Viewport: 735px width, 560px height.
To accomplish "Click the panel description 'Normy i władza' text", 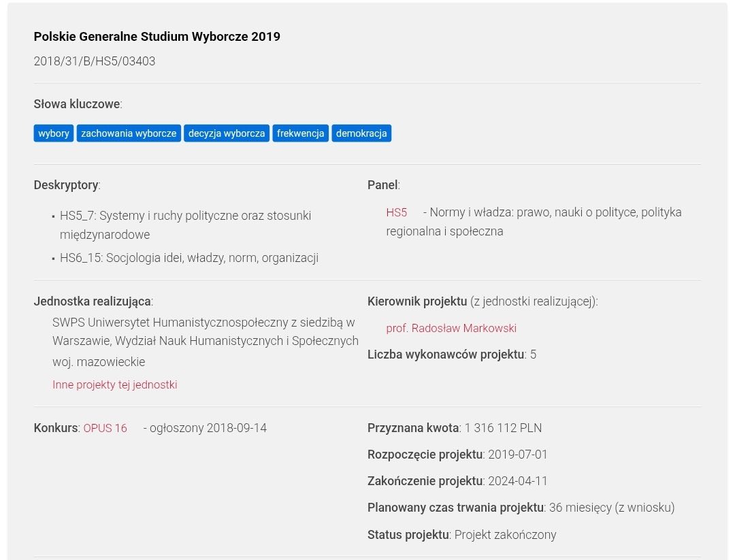I will 534,222.
